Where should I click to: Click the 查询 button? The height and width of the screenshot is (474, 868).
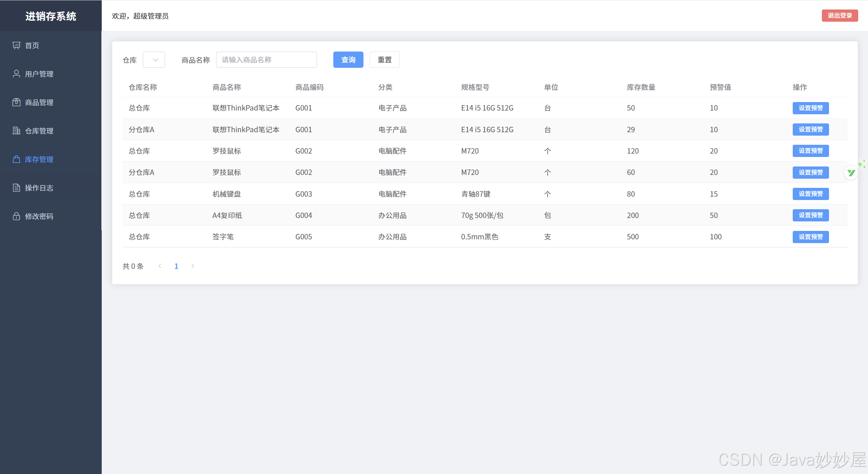pos(348,60)
